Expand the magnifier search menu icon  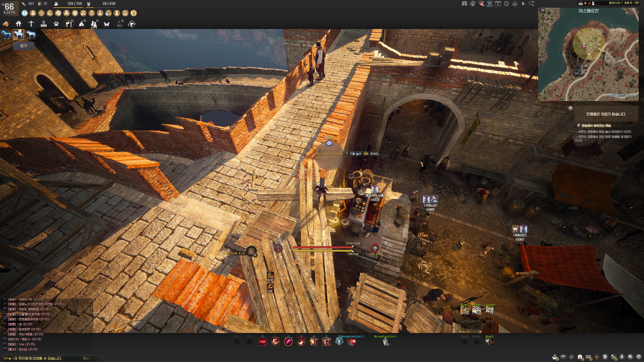tap(531, 4)
